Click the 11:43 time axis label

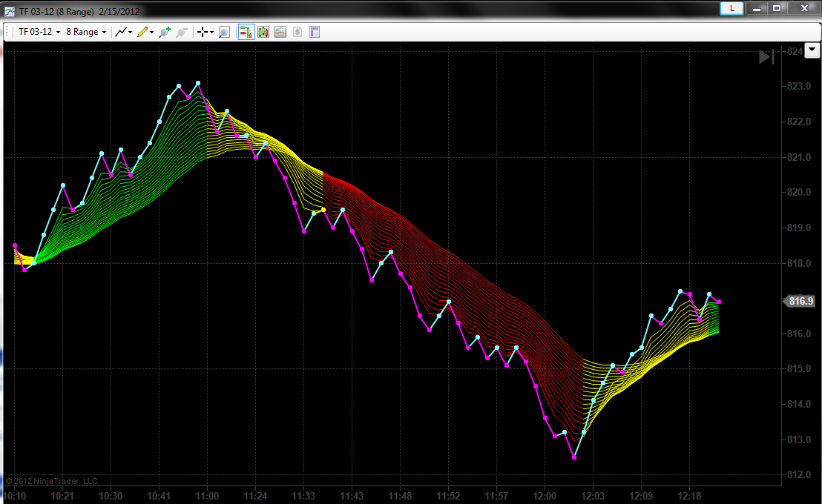352,496
